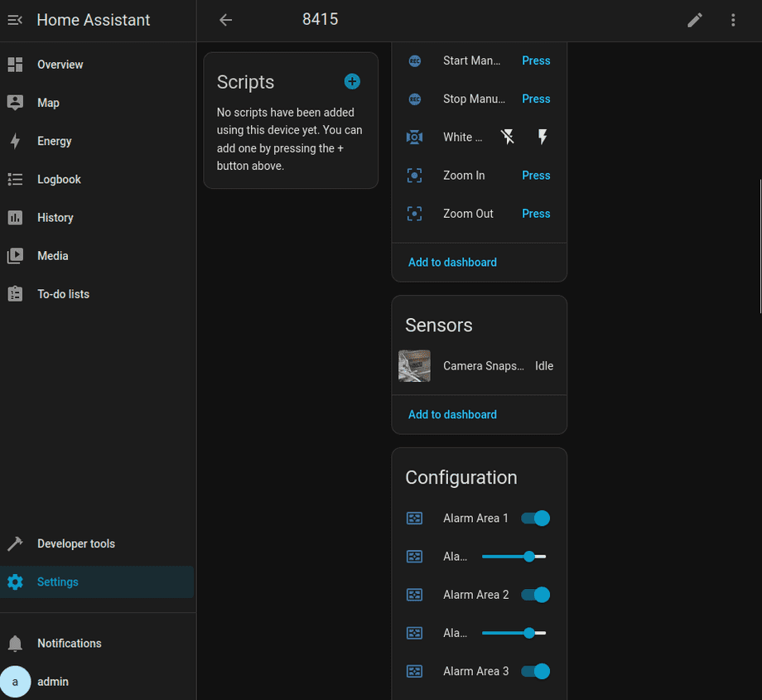Click Add to dashboard under Sensors
The width and height of the screenshot is (762, 700).
[452, 414]
